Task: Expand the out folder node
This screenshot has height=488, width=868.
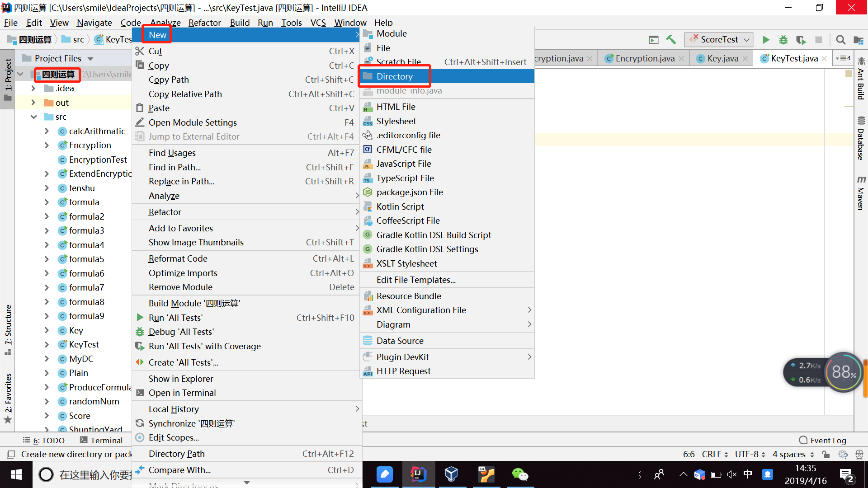Action: [33, 103]
